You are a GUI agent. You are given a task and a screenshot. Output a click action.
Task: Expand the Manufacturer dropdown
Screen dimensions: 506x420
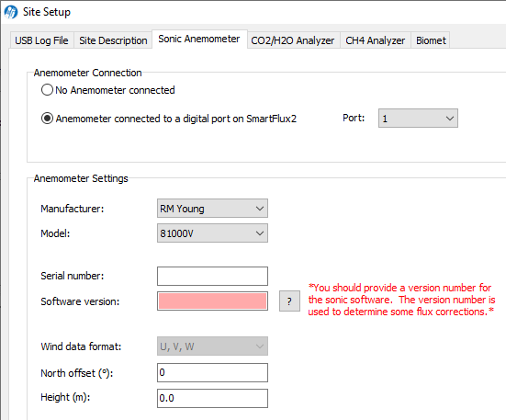coord(212,209)
